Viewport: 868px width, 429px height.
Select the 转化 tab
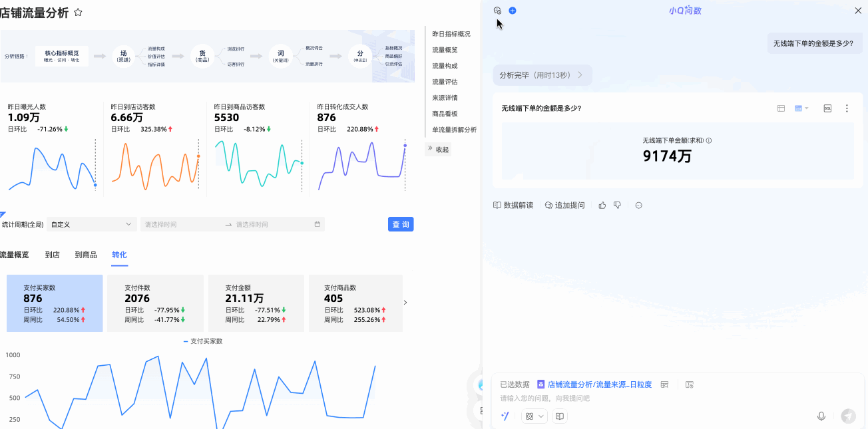[119, 255]
